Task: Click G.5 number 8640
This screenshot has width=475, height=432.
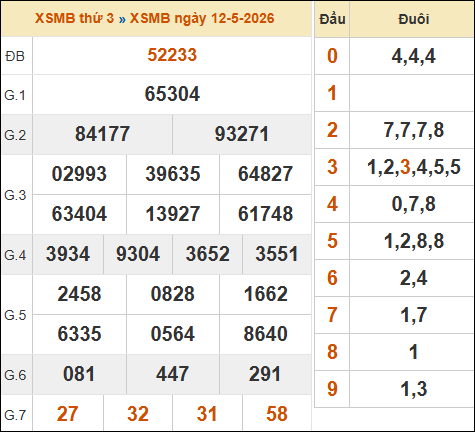Action: (x=265, y=334)
